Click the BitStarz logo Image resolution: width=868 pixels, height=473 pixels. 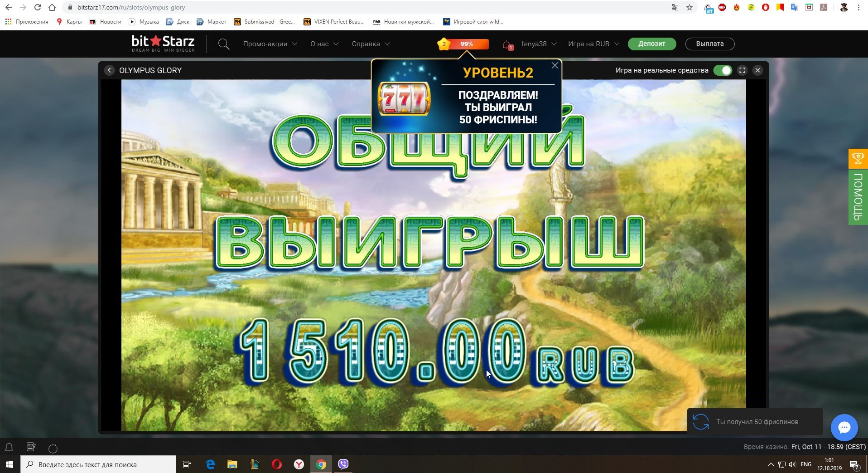pyautogui.click(x=163, y=44)
